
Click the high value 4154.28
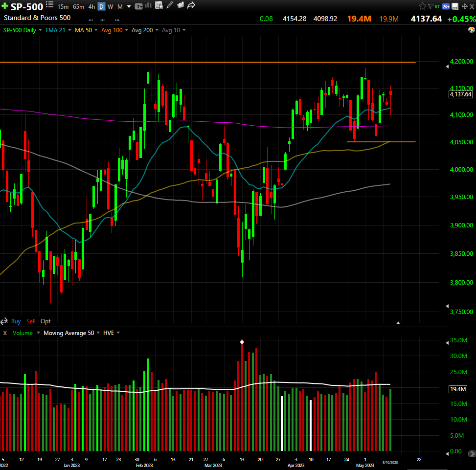(x=294, y=19)
